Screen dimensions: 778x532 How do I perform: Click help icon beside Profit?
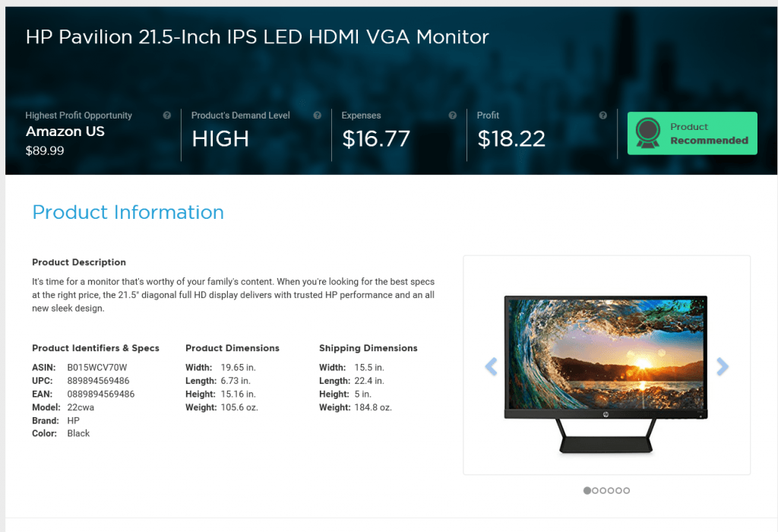[602, 115]
